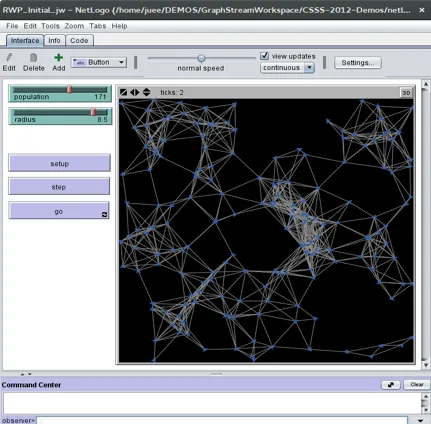This screenshot has width=431, height=424.
Task: Click the radius slider handle
Action: pyautogui.click(x=93, y=112)
